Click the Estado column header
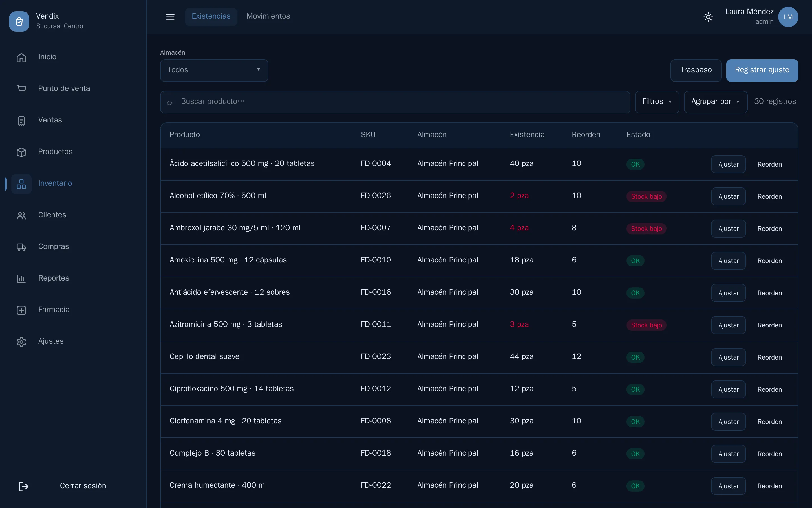812x508 pixels. click(x=638, y=135)
